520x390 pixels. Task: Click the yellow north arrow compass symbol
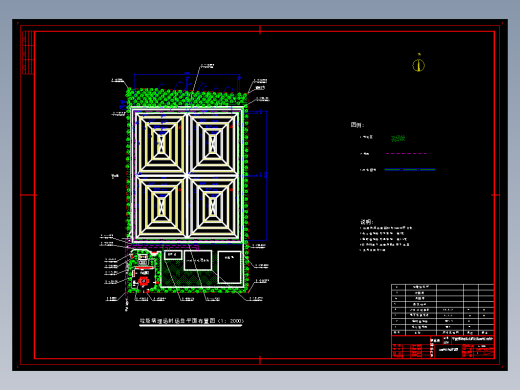point(419,64)
